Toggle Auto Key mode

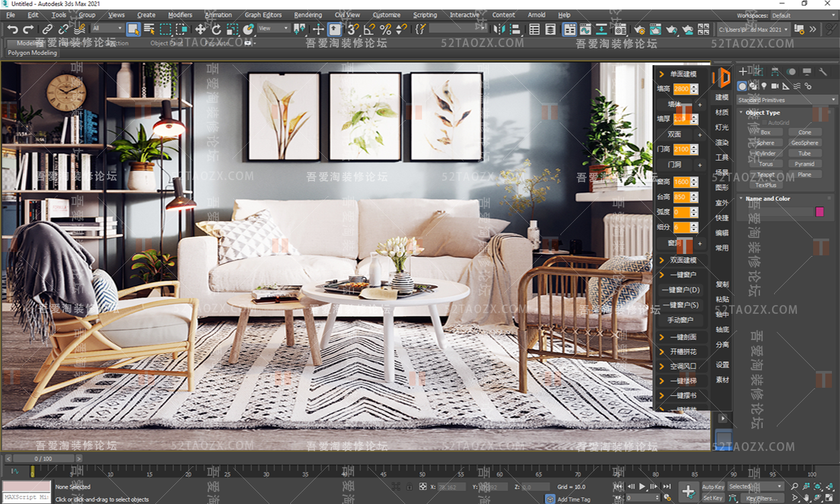click(x=713, y=487)
